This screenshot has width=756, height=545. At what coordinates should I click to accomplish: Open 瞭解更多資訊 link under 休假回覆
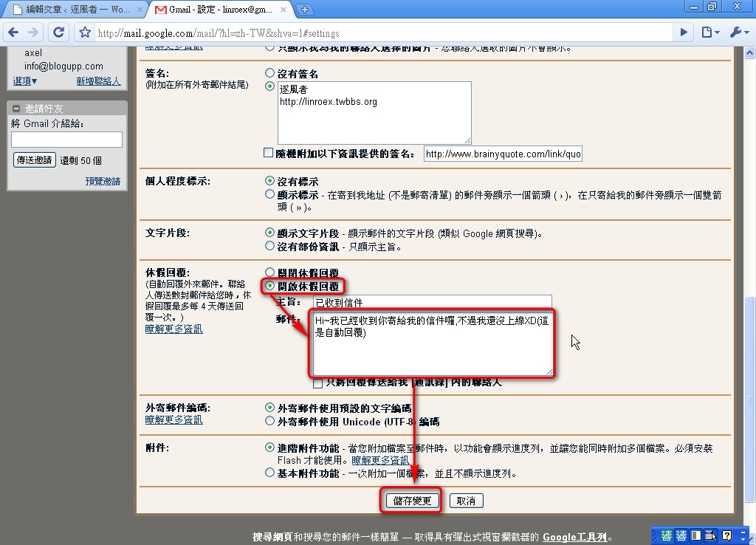[173, 329]
